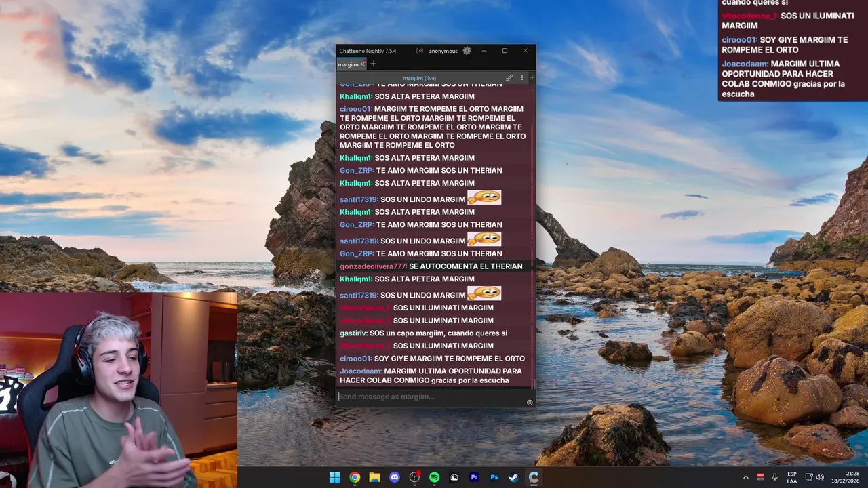Screen dimensions: 868x488
Task: Click the streamer mode broadcast icon
Action: coord(420,51)
